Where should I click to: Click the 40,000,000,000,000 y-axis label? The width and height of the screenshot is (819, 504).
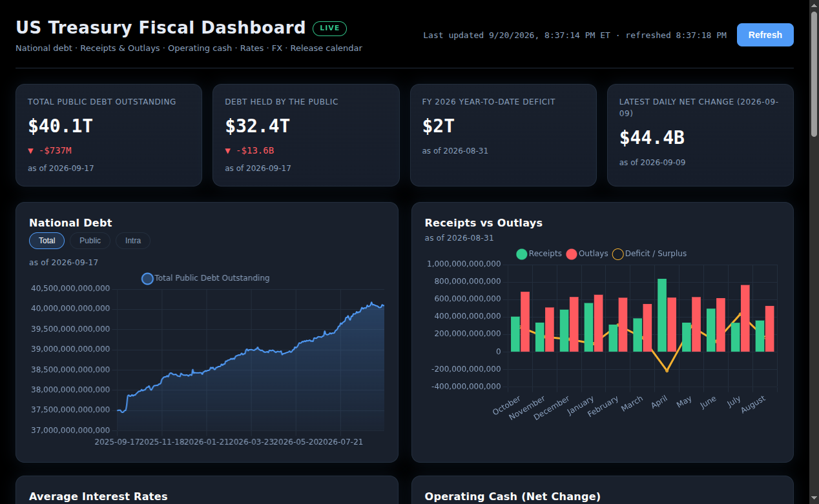coord(70,308)
